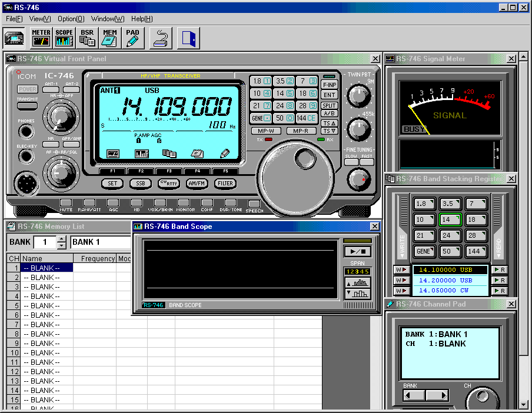Image resolution: width=532 pixels, height=413 pixels.
Task: Click the transceiver front panel toolbar icon
Action: (14, 38)
